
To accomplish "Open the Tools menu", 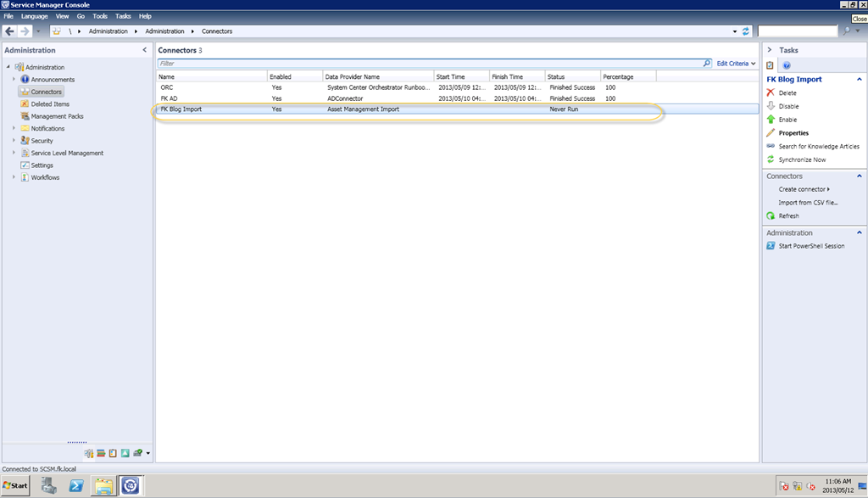I will tap(100, 16).
